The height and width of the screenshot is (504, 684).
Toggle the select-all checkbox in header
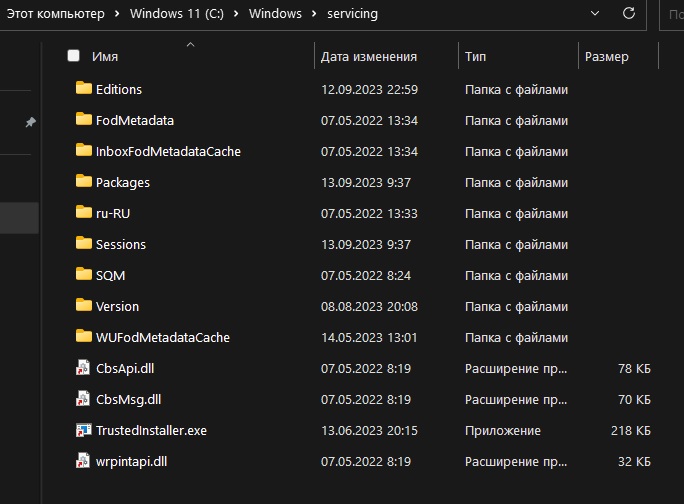pyautogui.click(x=73, y=56)
